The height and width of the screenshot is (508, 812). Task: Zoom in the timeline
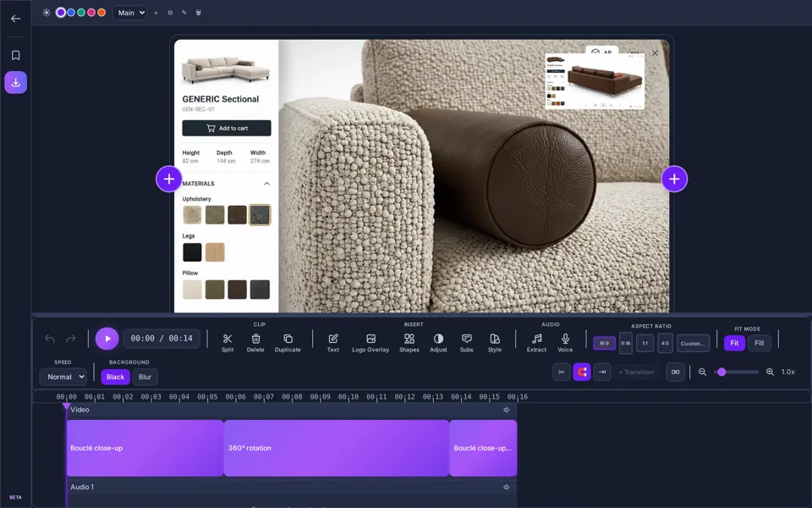point(770,372)
